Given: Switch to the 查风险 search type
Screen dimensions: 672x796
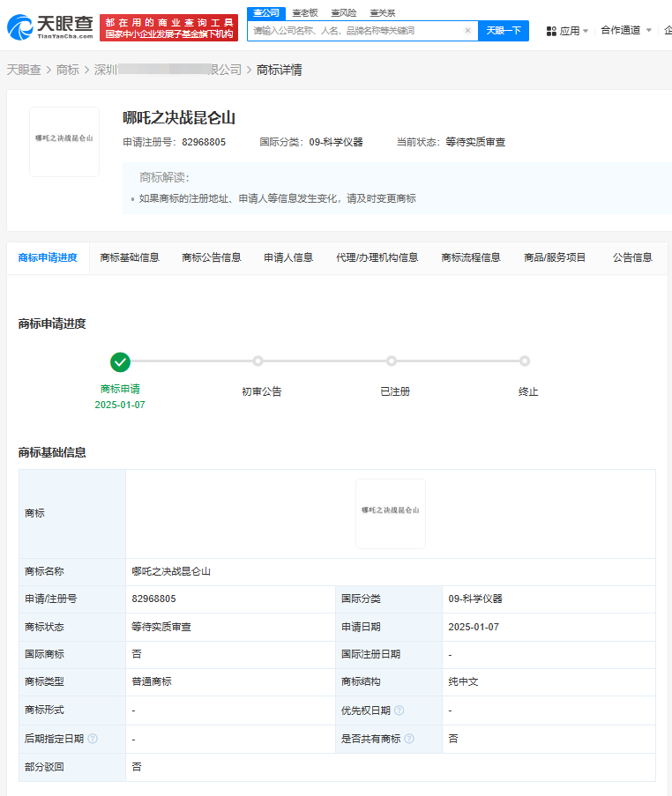Looking at the screenshot, I should click(x=343, y=12).
